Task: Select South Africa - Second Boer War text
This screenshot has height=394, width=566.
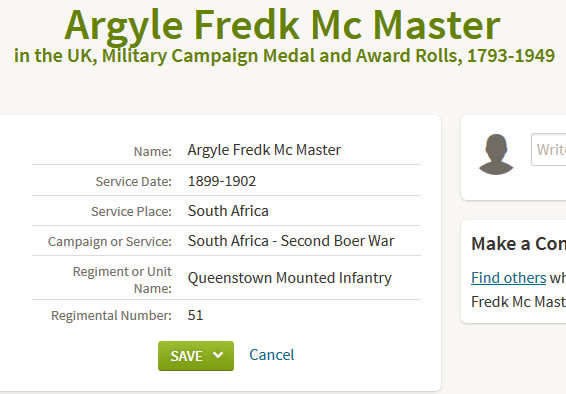Action: (291, 241)
